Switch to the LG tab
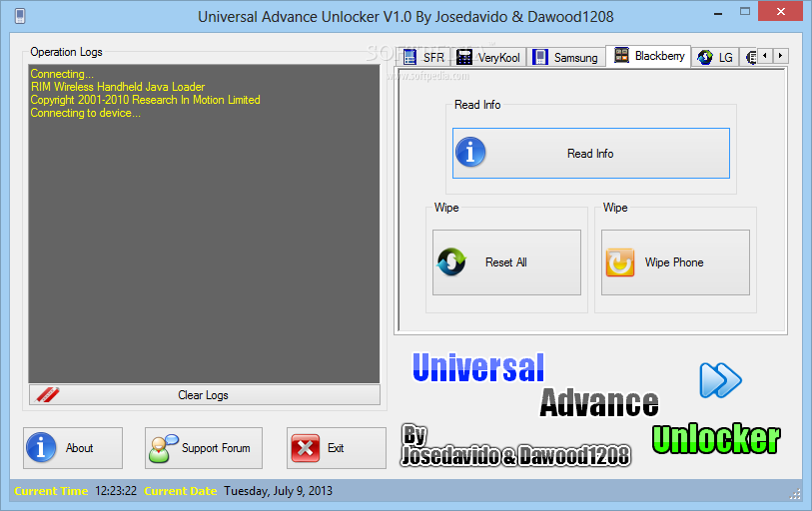The height and width of the screenshot is (511, 812). (715, 57)
